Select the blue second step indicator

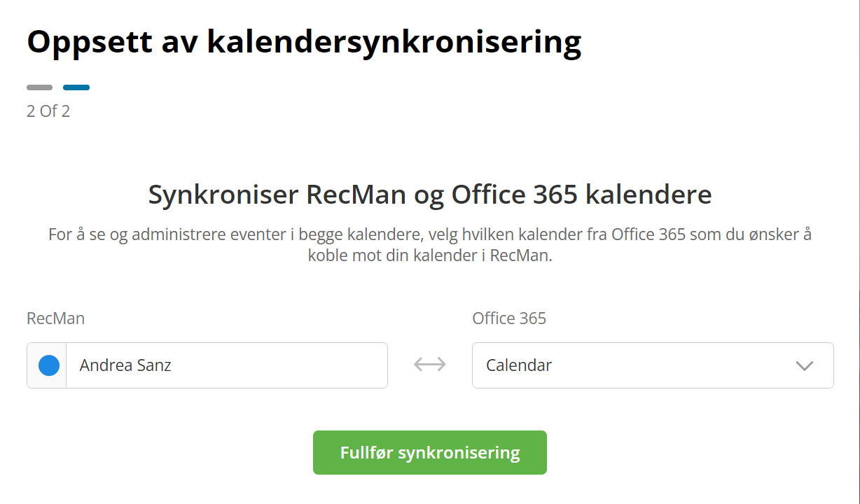[x=76, y=87]
